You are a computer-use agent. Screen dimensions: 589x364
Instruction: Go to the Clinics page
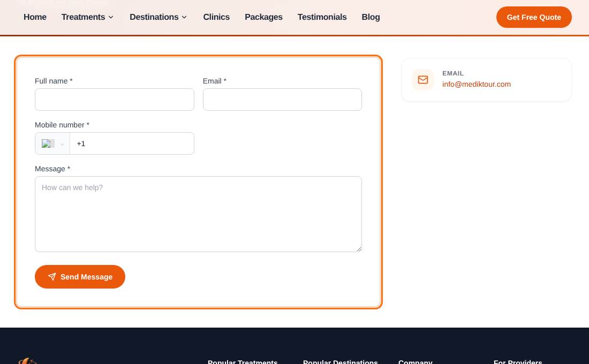216,17
